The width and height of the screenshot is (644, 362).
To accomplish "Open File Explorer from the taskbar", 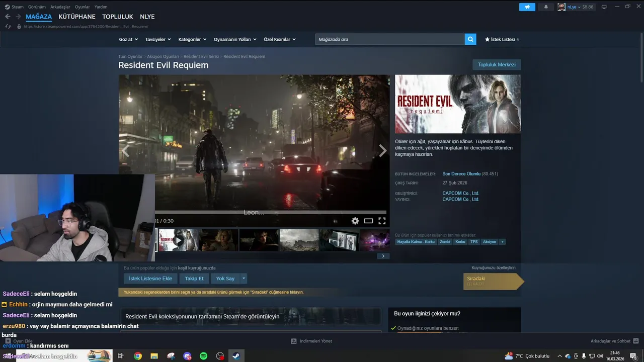I will (154, 356).
